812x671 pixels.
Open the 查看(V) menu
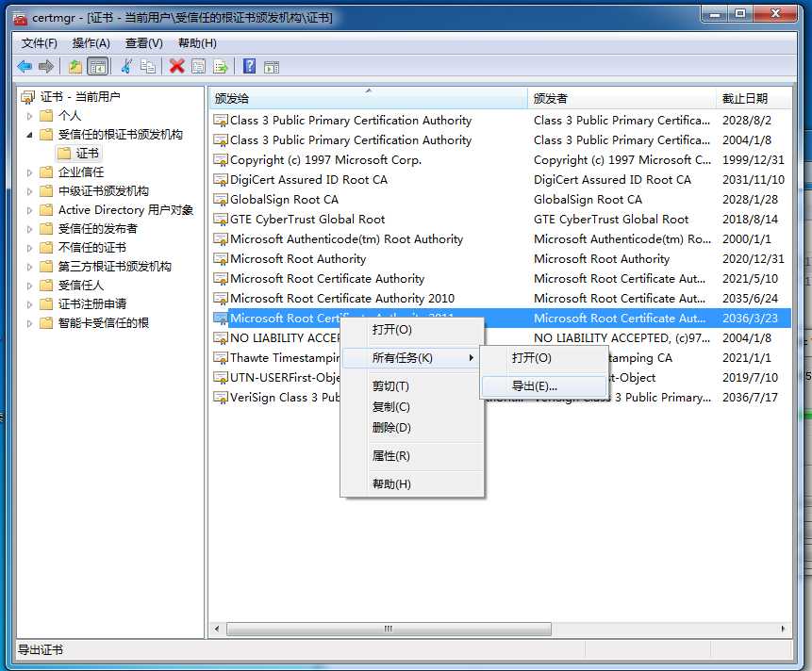pos(144,43)
